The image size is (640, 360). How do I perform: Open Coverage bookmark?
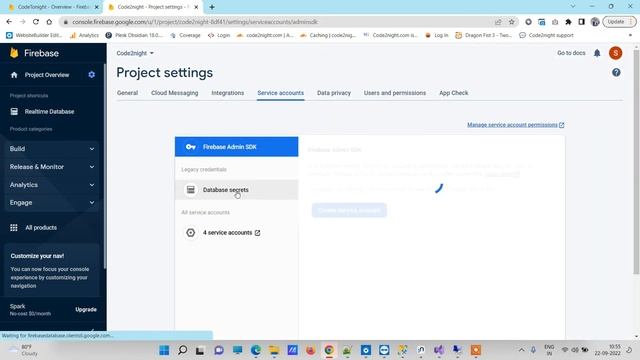(186, 35)
